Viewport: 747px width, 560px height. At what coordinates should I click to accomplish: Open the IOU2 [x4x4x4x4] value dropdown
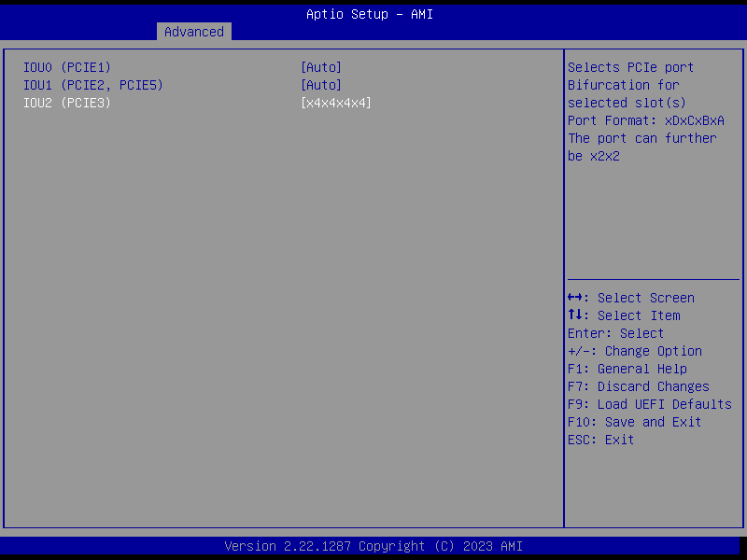[x=336, y=103]
